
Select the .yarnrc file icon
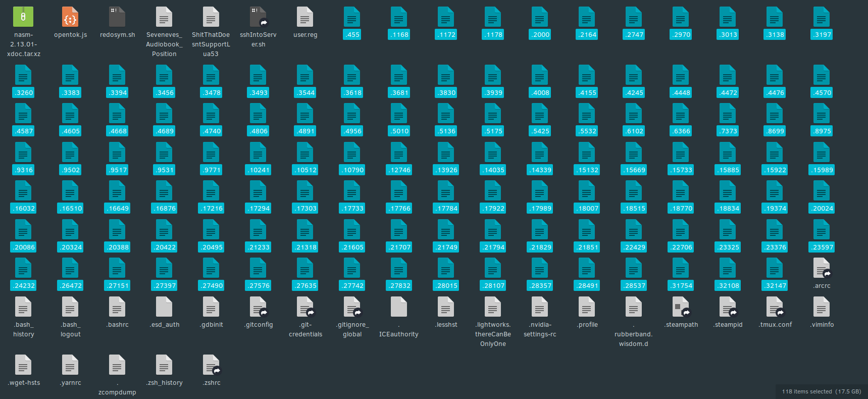70,365
